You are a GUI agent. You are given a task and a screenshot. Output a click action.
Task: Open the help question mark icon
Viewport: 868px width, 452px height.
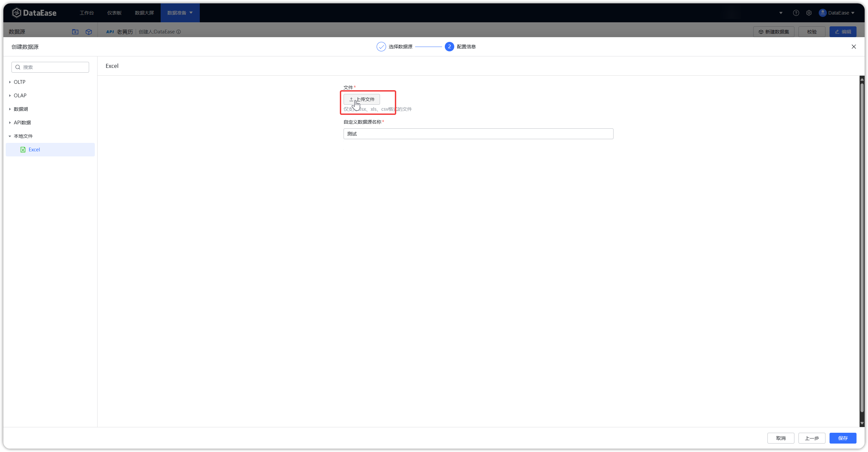796,12
